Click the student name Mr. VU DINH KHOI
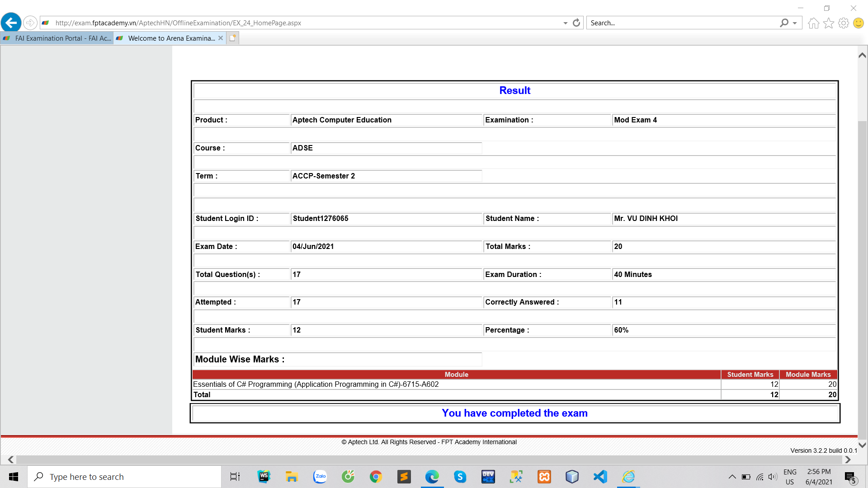 pyautogui.click(x=646, y=219)
